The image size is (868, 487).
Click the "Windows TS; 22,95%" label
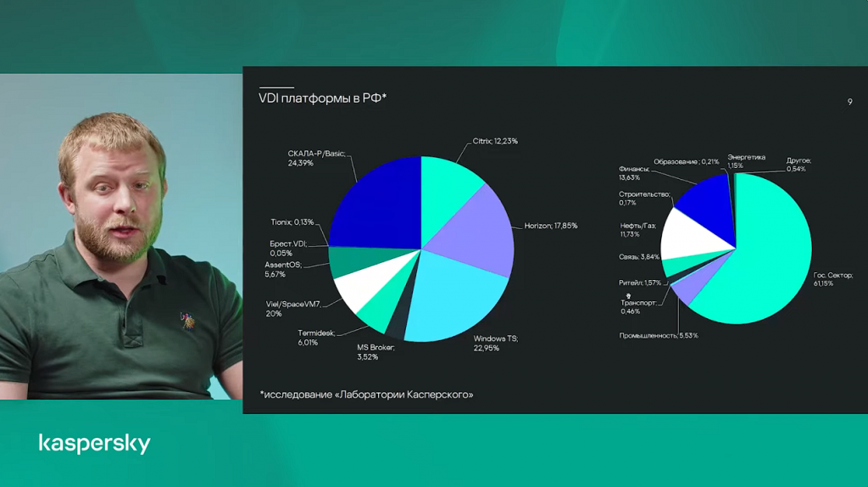click(495, 343)
